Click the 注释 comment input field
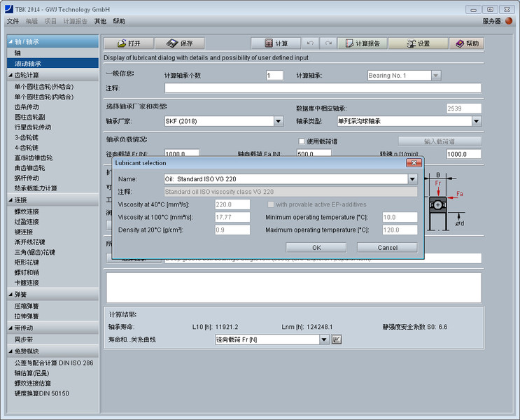Viewport: 520px width, 420px height. tap(323, 88)
